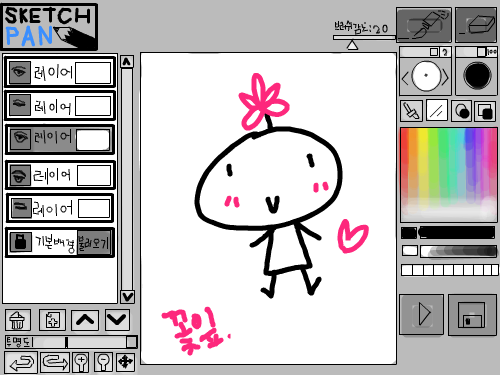
Task: Click first empty custom palette slot
Action: 407,270
